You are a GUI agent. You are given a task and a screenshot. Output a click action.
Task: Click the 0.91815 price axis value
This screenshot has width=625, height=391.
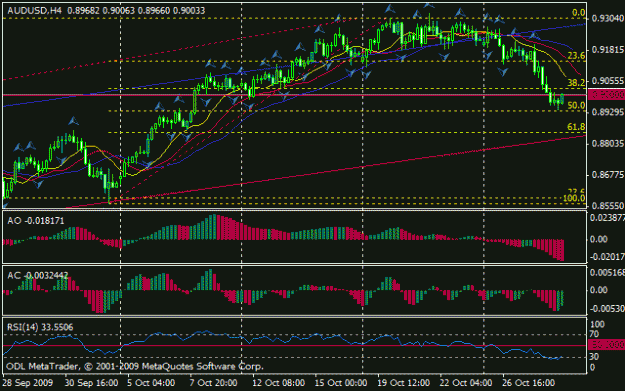click(608, 50)
